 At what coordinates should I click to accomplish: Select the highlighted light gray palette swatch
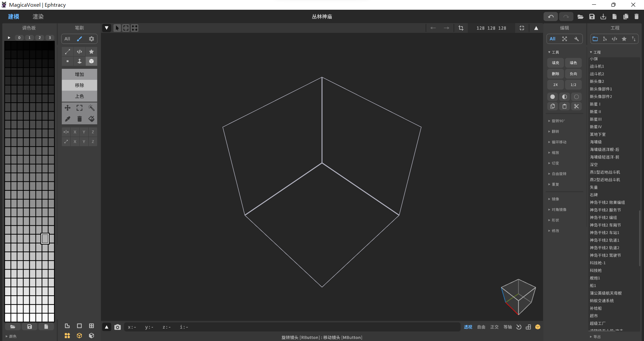45,238
